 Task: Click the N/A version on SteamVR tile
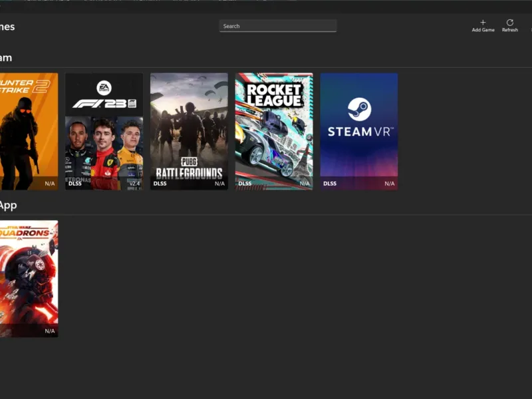coord(390,184)
